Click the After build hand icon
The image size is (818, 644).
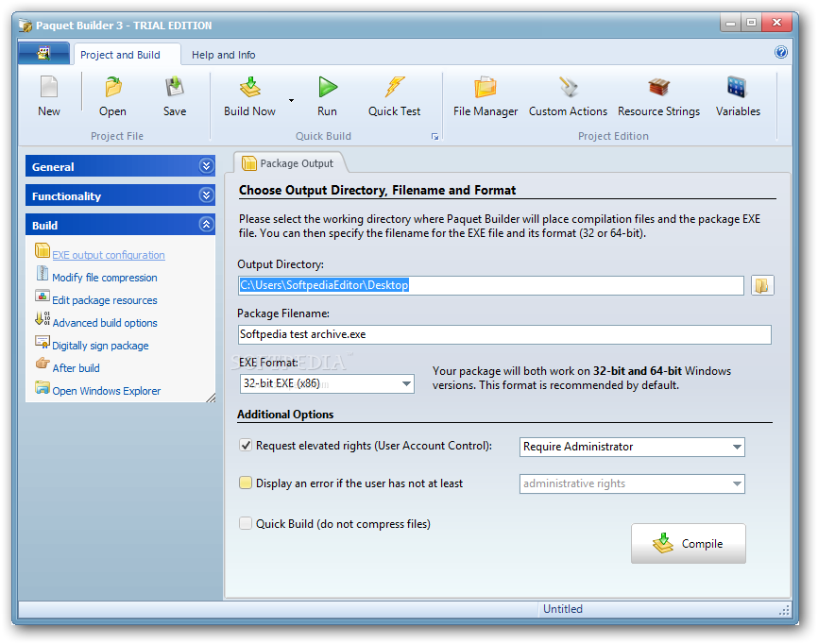point(43,363)
